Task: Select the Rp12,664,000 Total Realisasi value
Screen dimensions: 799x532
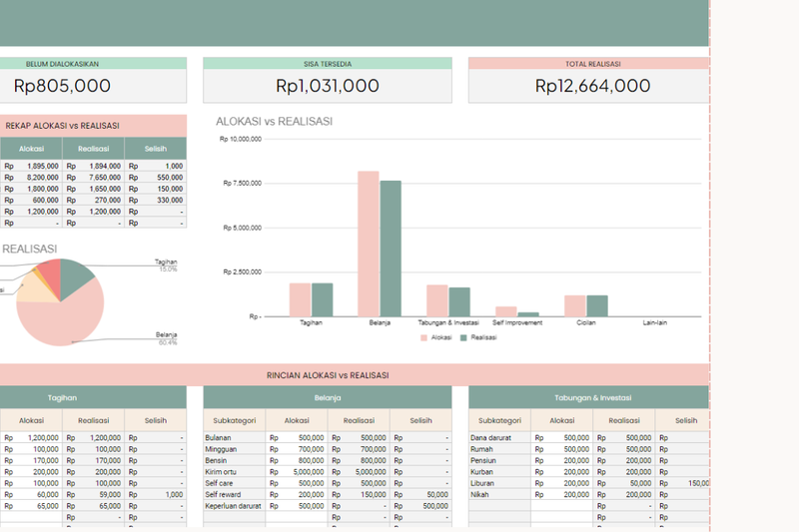Action: (592, 86)
